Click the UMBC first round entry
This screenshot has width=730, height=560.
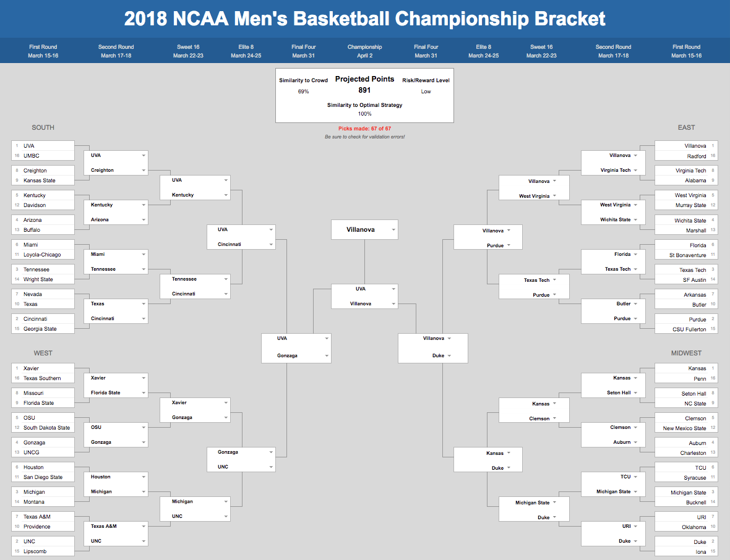click(x=43, y=156)
